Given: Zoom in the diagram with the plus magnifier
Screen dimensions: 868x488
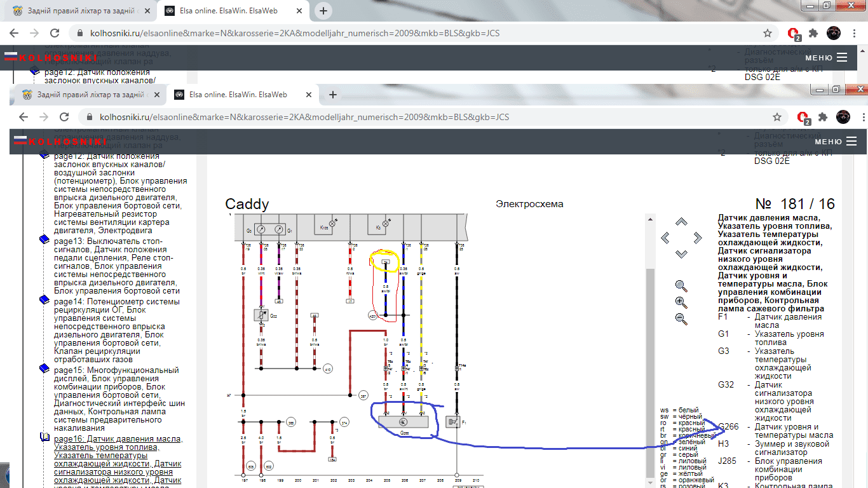Looking at the screenshot, I should [681, 302].
